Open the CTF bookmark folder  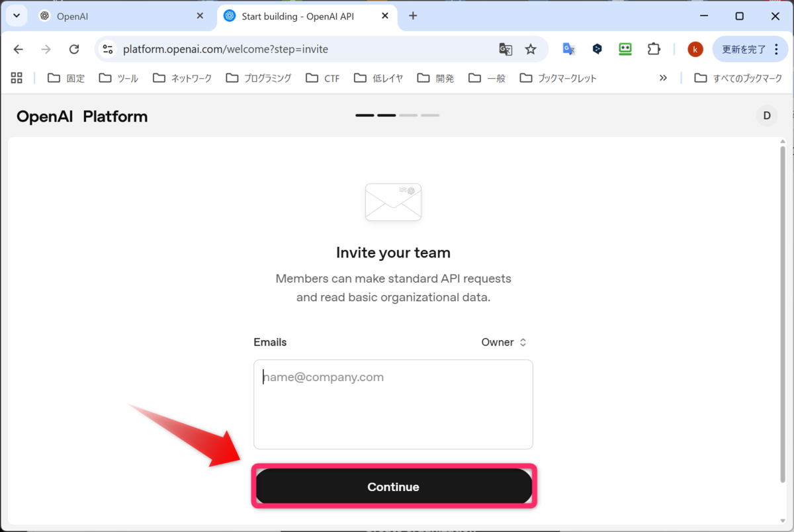pos(323,78)
